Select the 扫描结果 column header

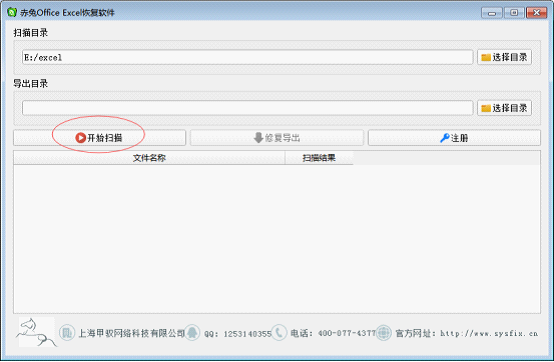point(319,158)
